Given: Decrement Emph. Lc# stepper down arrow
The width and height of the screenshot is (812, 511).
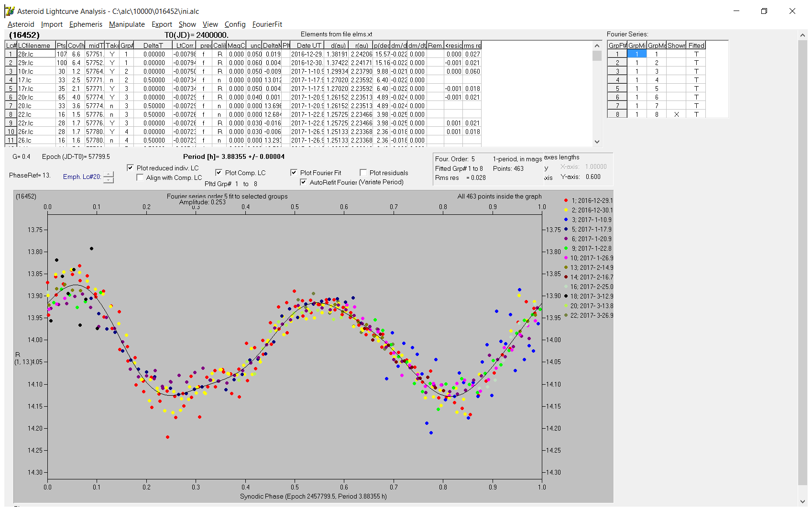Looking at the screenshot, I should 109,180.
